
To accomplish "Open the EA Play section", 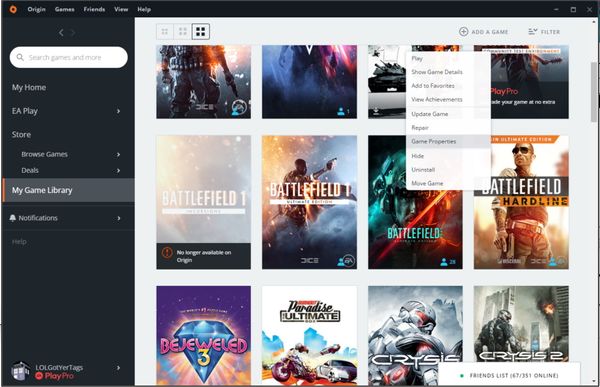I will click(x=25, y=111).
